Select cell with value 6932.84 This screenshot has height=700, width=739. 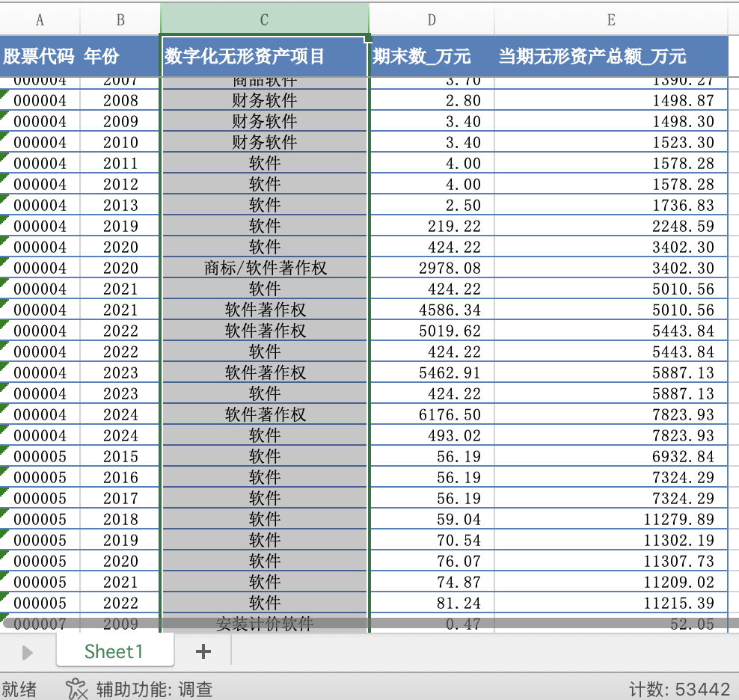click(x=611, y=456)
